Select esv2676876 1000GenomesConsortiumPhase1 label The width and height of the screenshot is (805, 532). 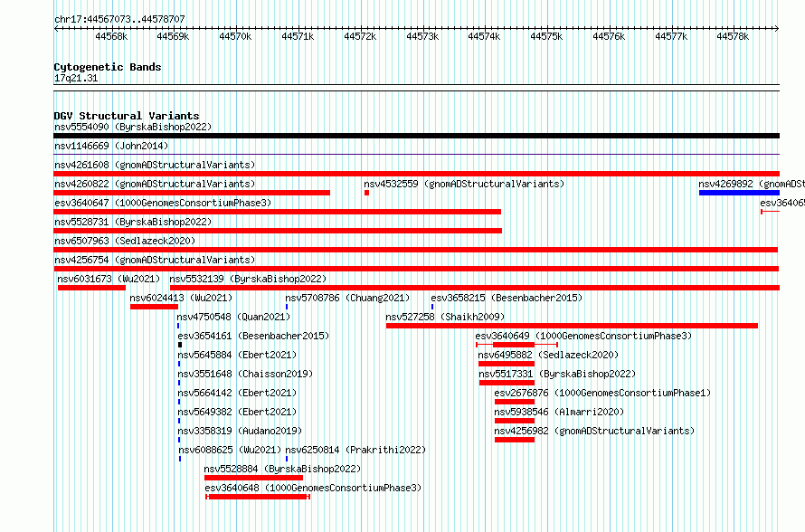click(x=602, y=393)
